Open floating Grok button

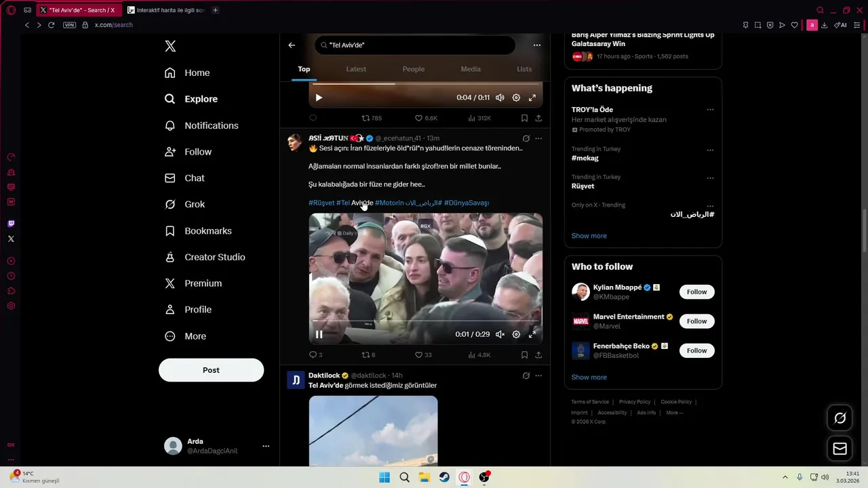pyautogui.click(x=840, y=418)
